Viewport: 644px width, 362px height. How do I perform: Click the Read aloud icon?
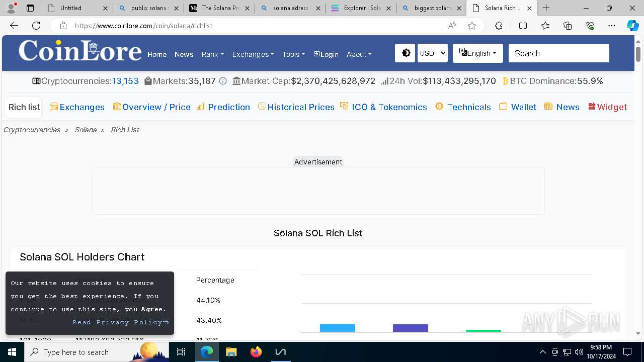coord(452,26)
